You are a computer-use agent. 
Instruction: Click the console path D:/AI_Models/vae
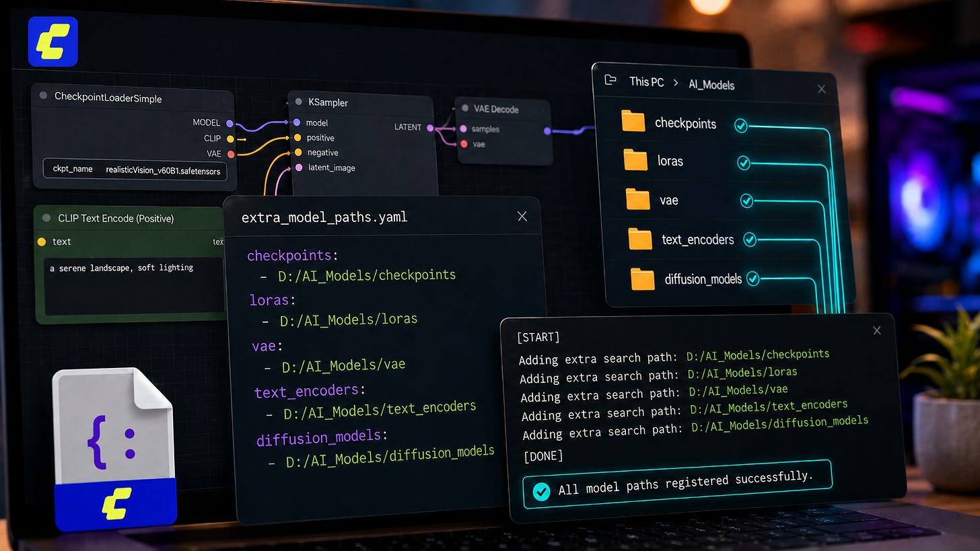coord(738,390)
